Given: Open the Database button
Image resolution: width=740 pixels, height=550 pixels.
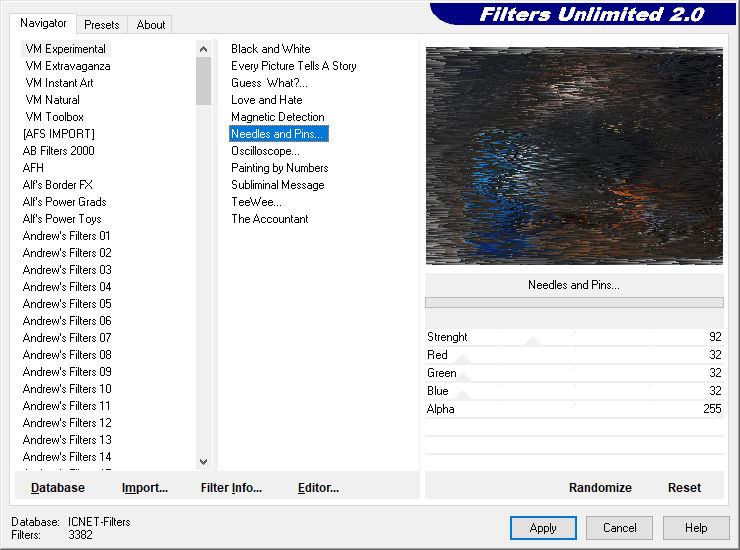Looking at the screenshot, I should [58, 487].
